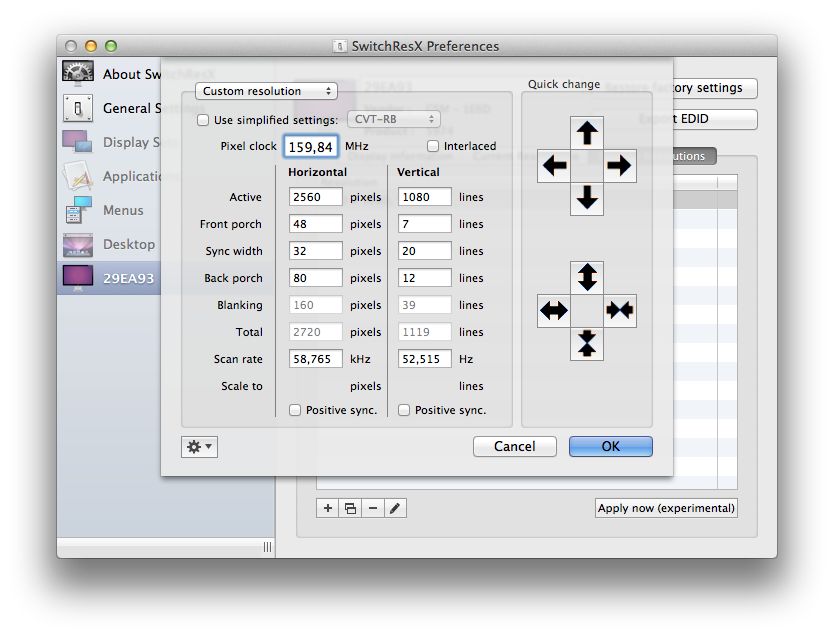Click vertical Blanking value 39
834x637 pixels.
point(425,305)
